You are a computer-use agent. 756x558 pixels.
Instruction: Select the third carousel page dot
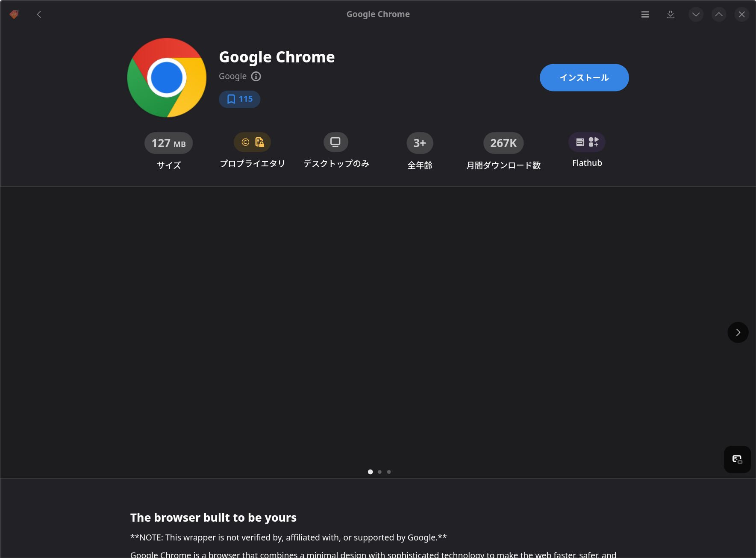pos(389,472)
